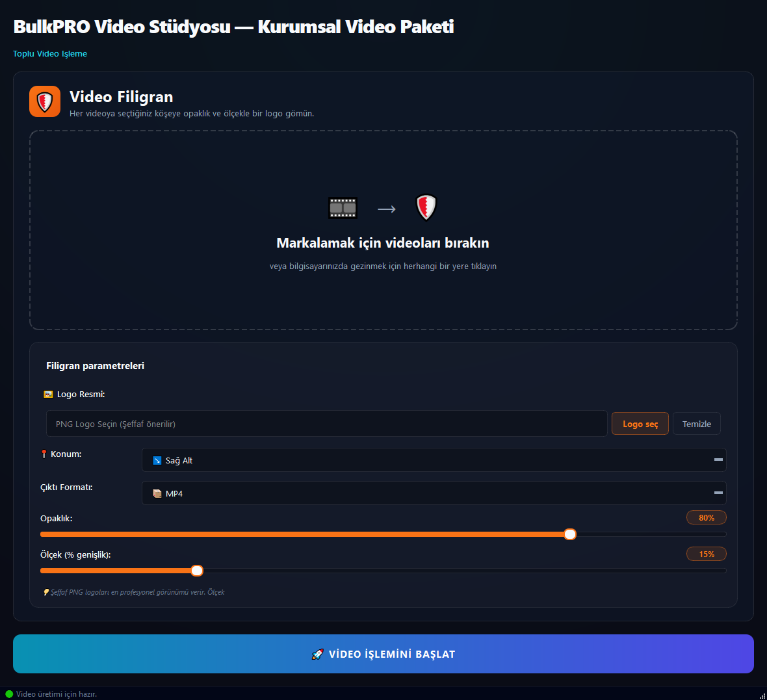The width and height of the screenshot is (767, 700).
Task: Click the pin icon beside Konum
Action: point(44,454)
